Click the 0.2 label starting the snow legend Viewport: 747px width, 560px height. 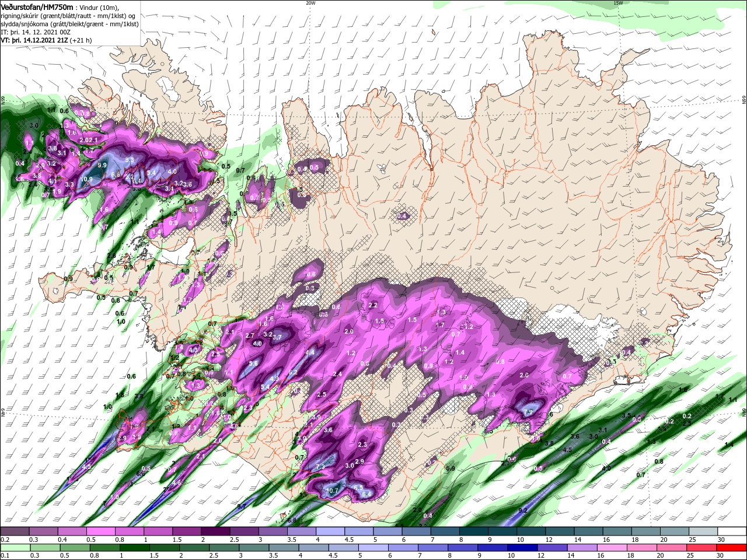5,540
